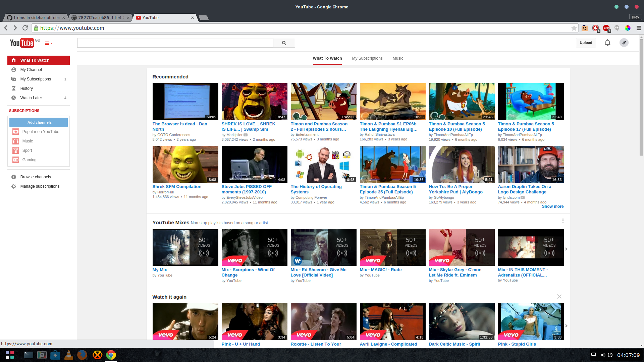Launch the terminal from the taskbar
The image size is (644, 362).
(x=29, y=355)
